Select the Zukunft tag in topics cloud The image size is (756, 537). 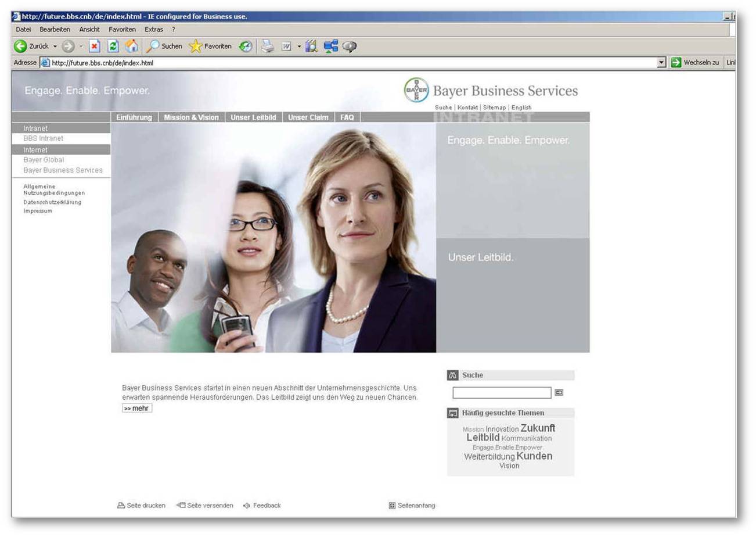pyautogui.click(x=538, y=428)
